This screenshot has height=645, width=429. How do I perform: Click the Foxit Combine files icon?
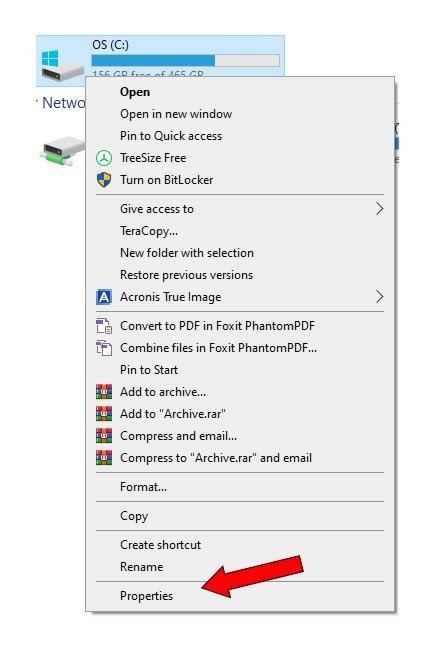104,348
